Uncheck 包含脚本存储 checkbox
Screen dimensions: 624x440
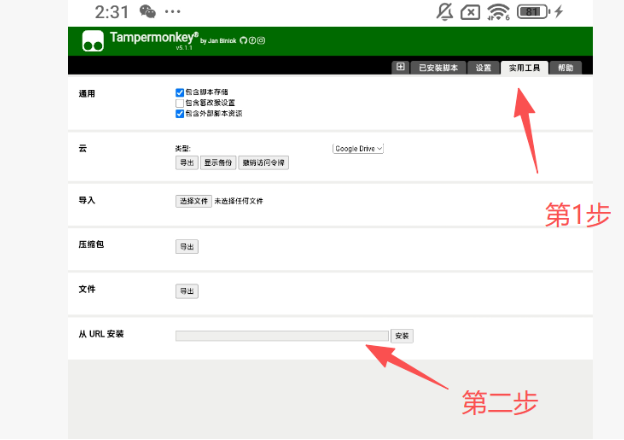pyautogui.click(x=179, y=93)
